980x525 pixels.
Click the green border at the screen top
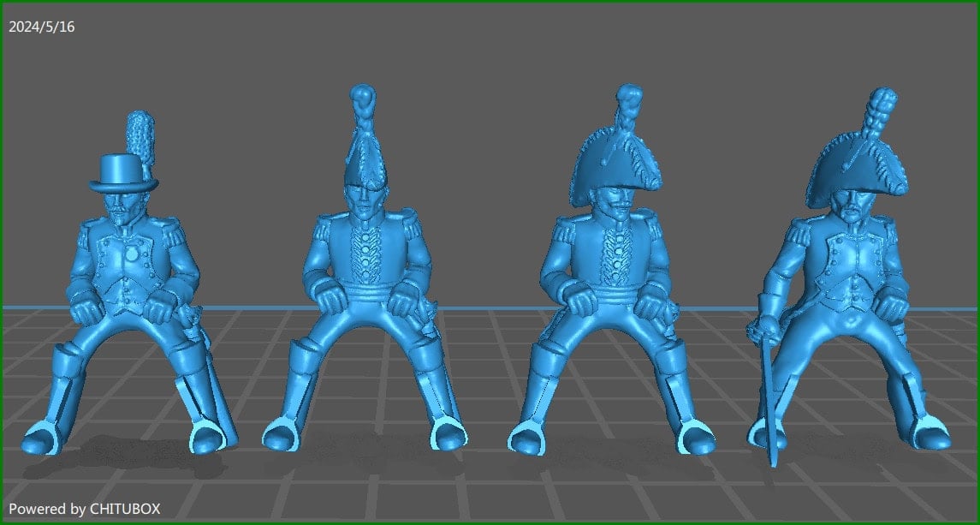click(x=490, y=4)
